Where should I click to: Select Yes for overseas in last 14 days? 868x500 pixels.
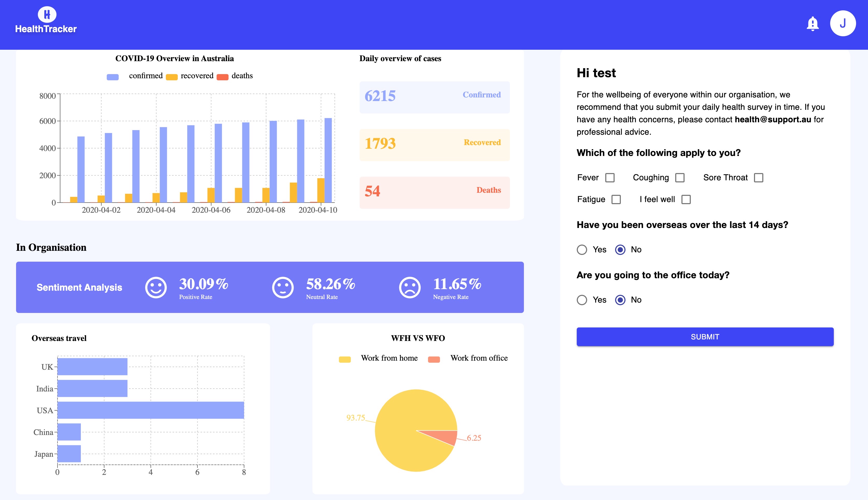(x=582, y=250)
